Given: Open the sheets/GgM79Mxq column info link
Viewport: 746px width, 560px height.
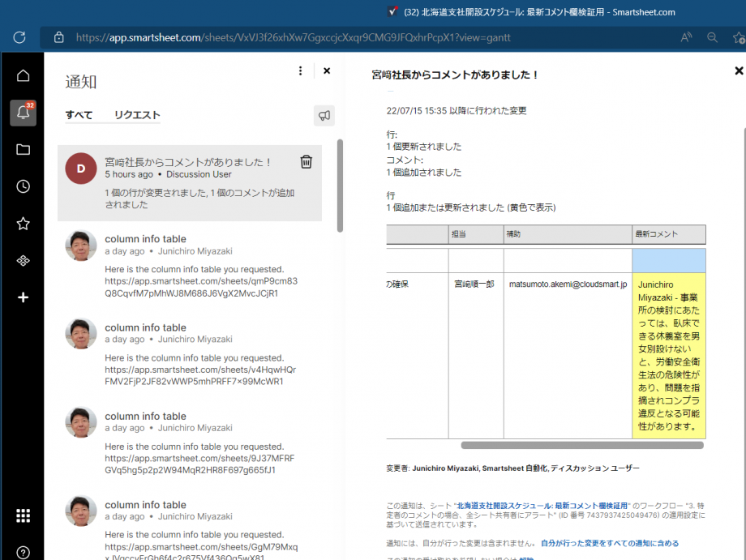Looking at the screenshot, I should [201, 551].
